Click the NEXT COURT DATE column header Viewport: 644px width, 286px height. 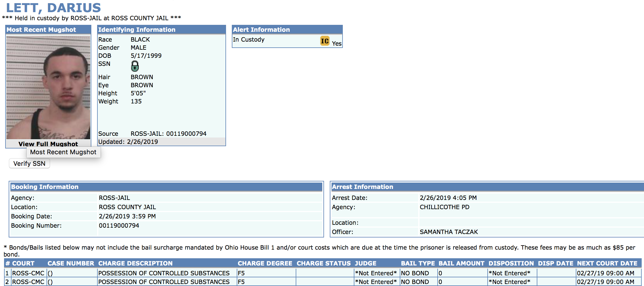point(607,263)
